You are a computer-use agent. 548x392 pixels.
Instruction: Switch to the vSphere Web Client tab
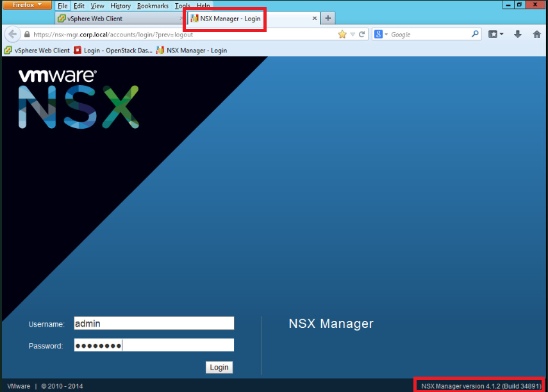[x=119, y=19]
